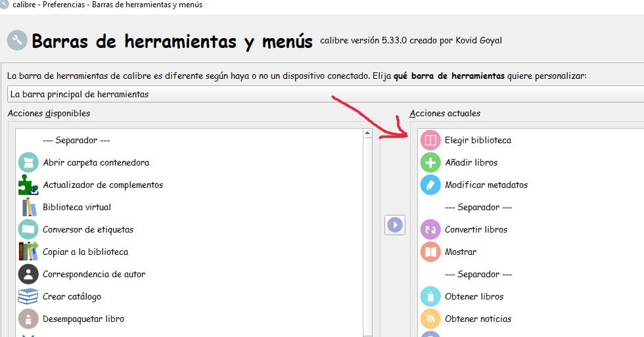
Task: Click the Mostrar label in current actions
Action: tap(461, 252)
